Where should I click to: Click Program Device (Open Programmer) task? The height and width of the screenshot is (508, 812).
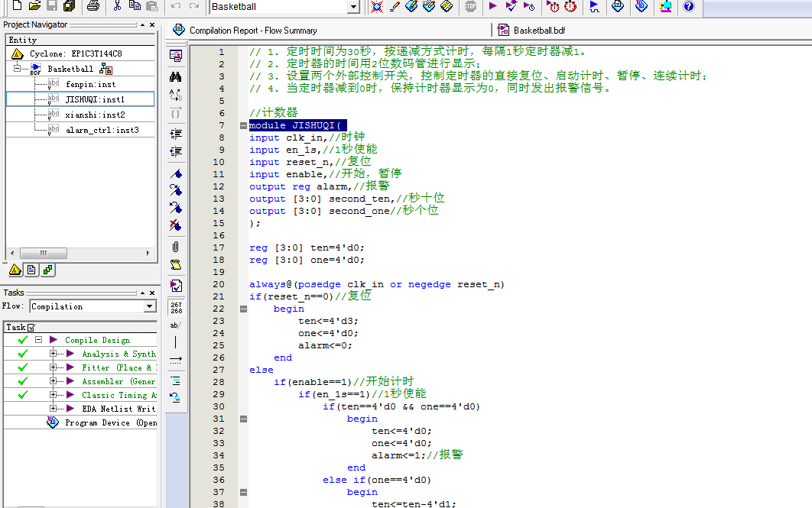[x=111, y=422]
